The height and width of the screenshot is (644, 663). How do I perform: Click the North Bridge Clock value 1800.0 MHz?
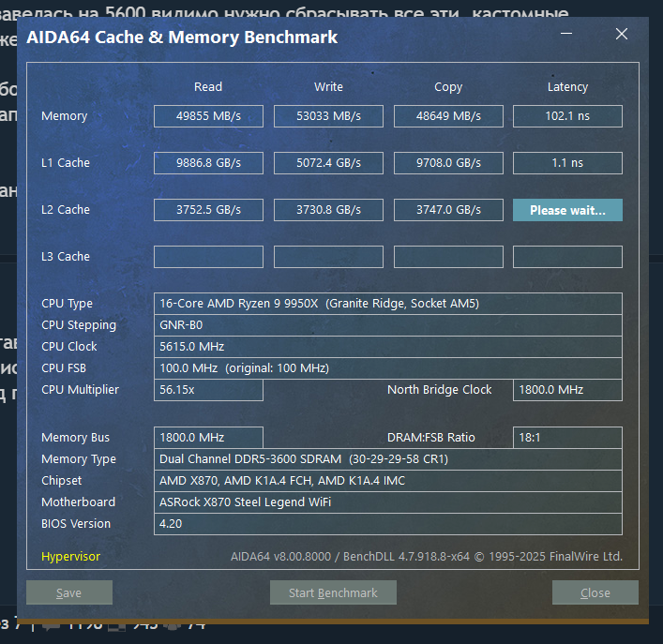click(x=567, y=390)
